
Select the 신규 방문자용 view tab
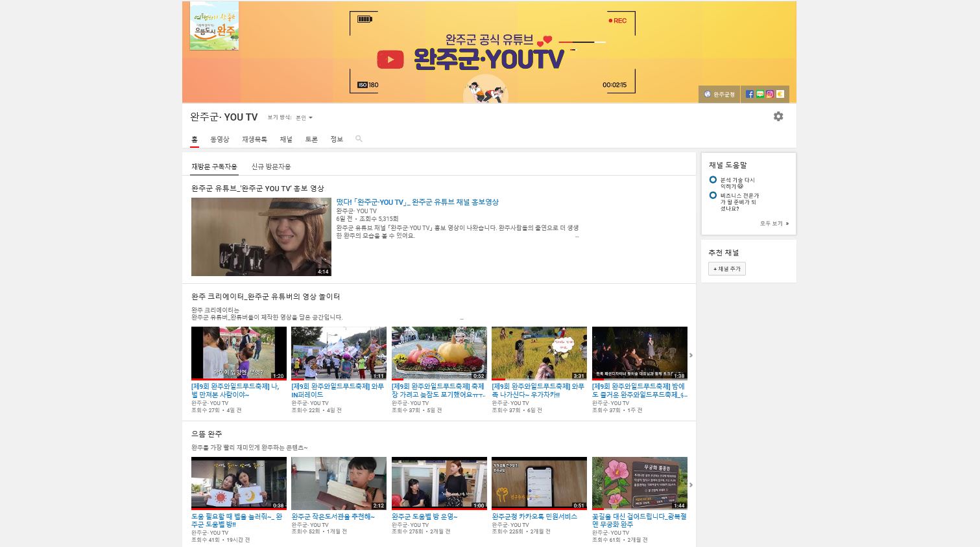pos(271,167)
